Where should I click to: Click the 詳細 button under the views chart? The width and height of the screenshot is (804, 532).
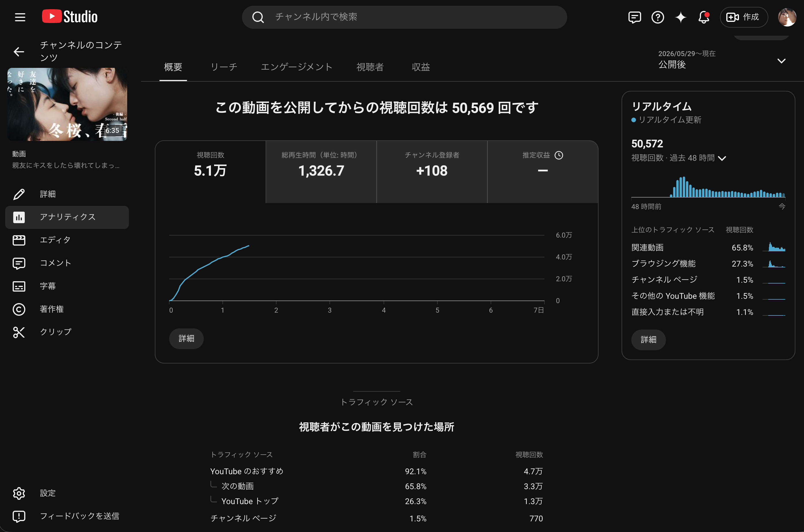[186, 338]
